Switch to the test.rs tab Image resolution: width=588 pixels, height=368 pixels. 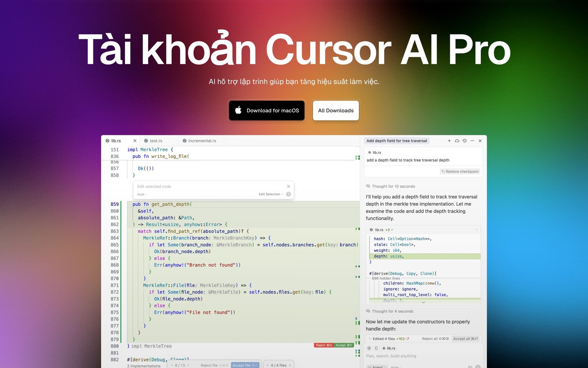tap(156, 141)
